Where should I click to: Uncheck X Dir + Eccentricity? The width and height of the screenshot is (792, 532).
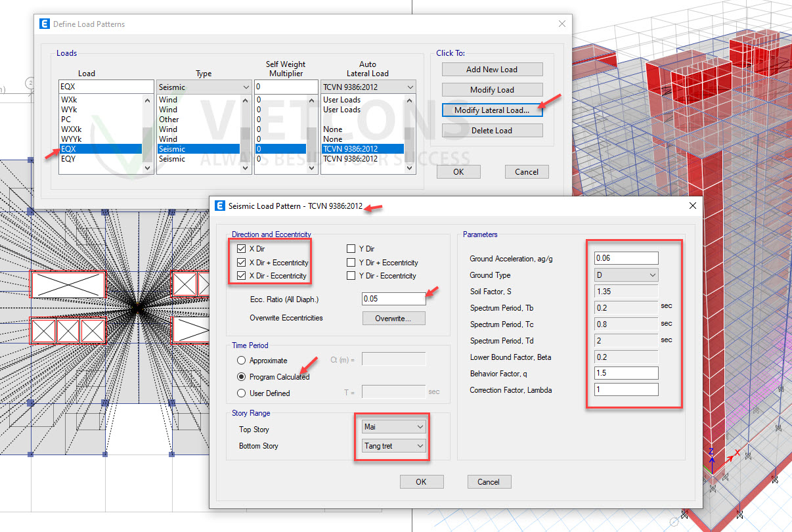[x=241, y=263]
